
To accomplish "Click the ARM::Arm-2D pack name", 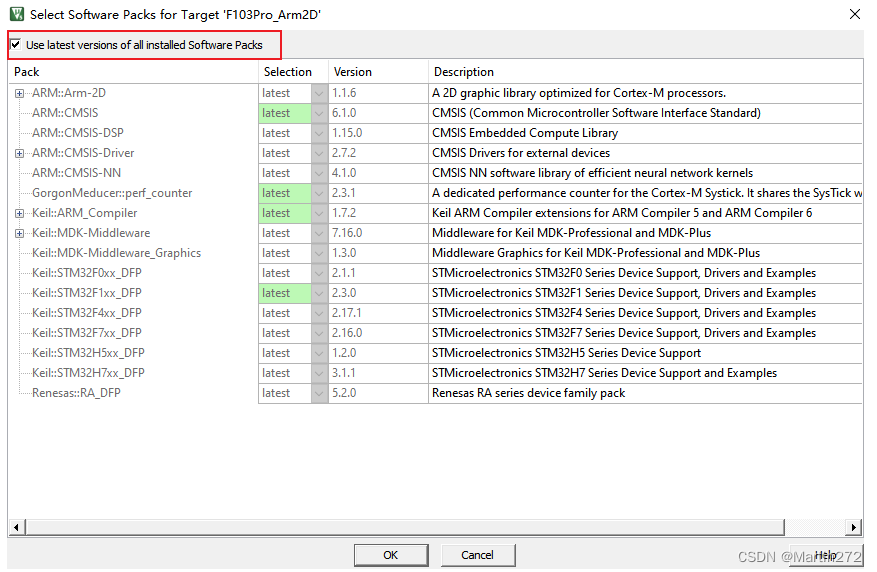I will pyautogui.click(x=69, y=93).
